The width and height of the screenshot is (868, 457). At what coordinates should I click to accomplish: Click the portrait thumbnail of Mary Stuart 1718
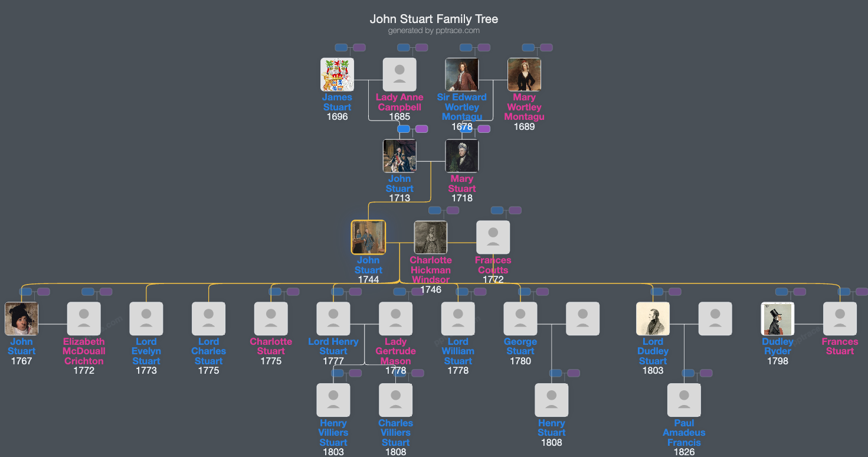462,155
